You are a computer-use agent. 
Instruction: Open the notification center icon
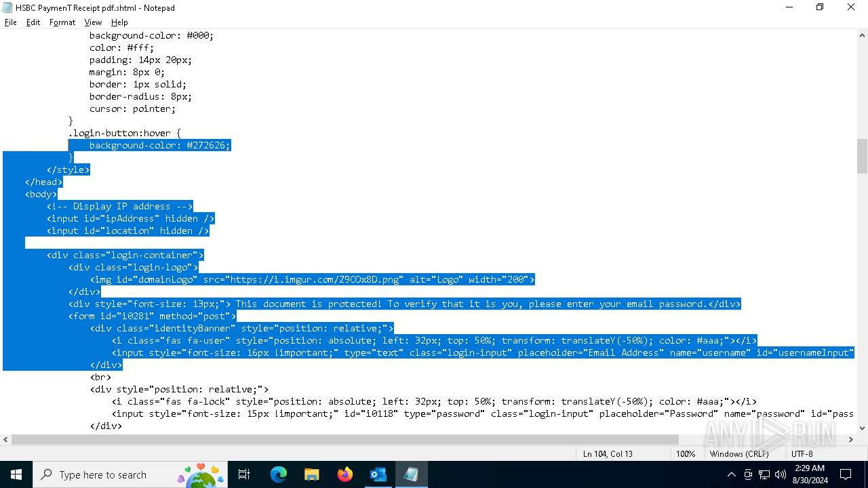846,474
